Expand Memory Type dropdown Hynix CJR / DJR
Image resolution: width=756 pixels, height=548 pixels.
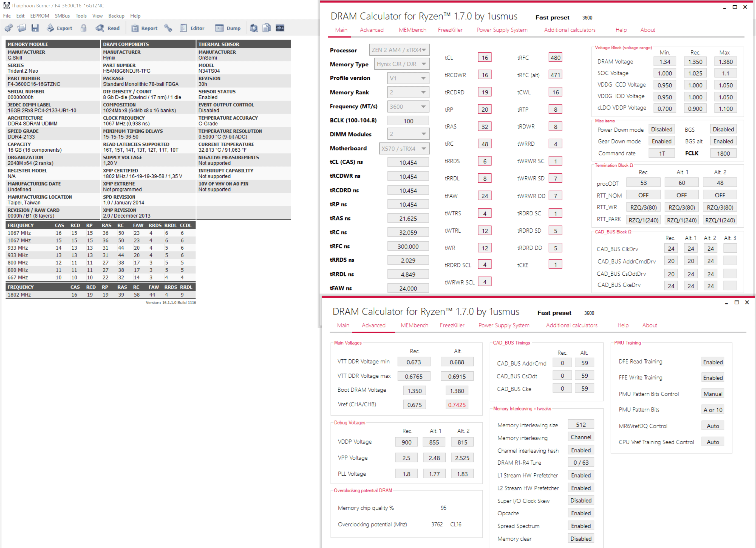click(402, 64)
